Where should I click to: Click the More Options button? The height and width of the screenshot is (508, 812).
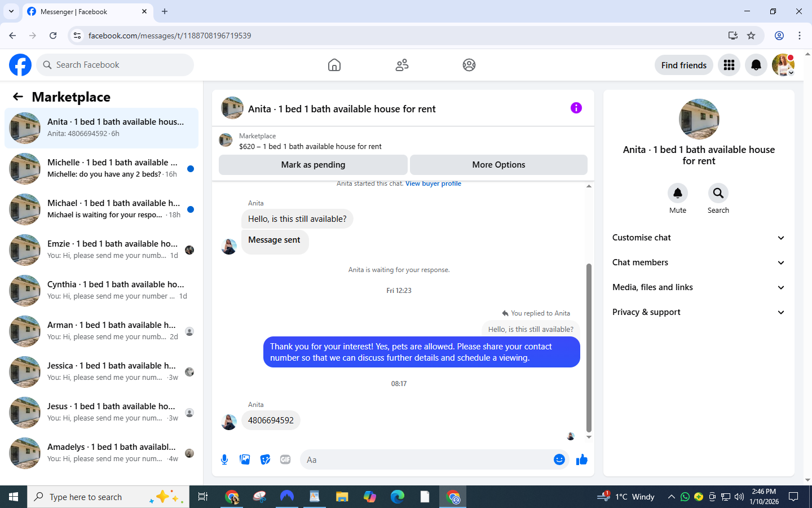[498, 165]
